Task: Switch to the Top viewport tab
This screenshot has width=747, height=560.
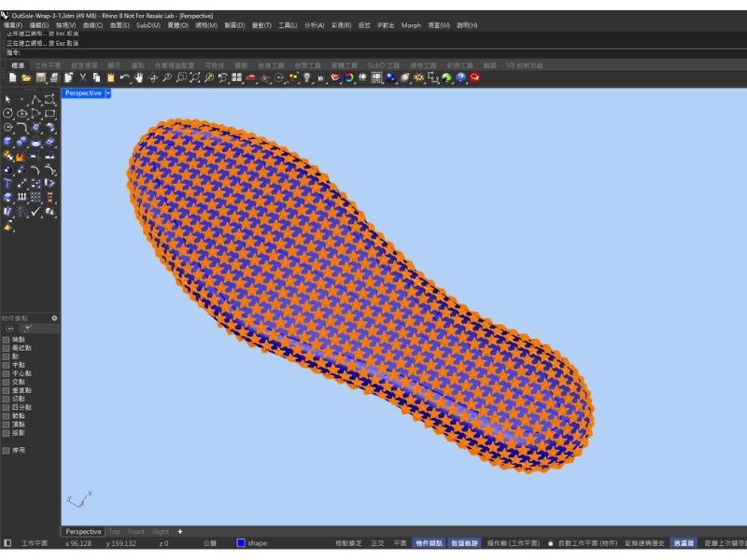Action: [x=114, y=531]
